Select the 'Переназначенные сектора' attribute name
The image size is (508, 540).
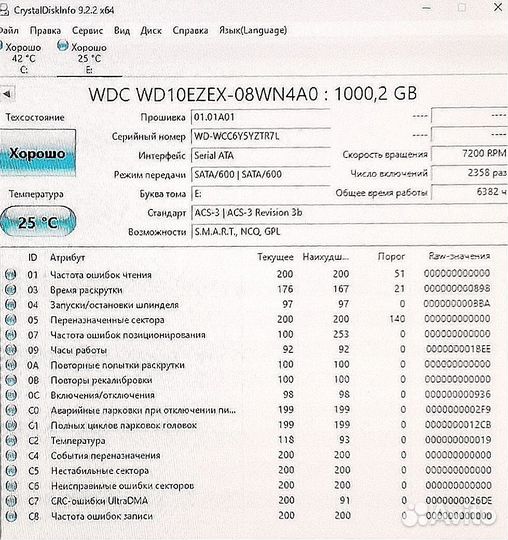click(x=107, y=320)
